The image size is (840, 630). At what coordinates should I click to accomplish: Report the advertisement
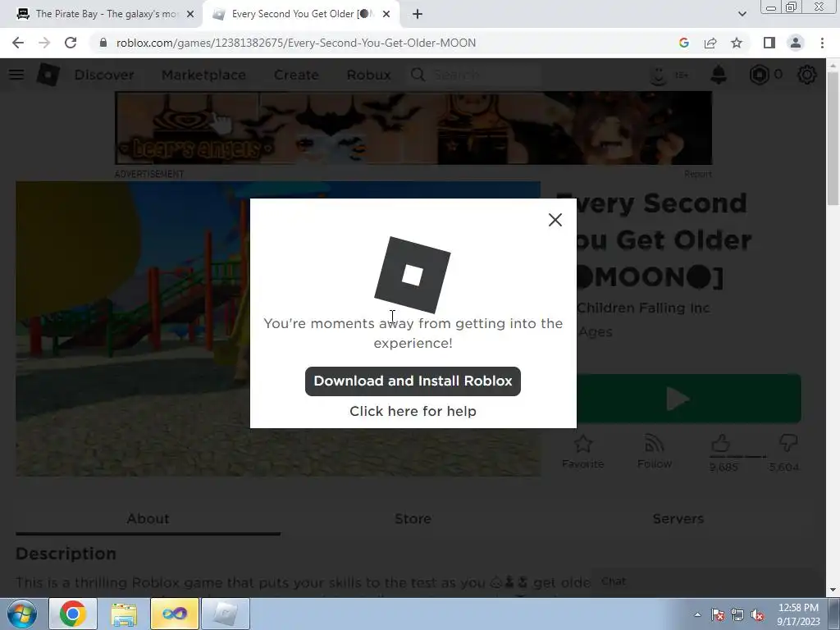(697, 174)
